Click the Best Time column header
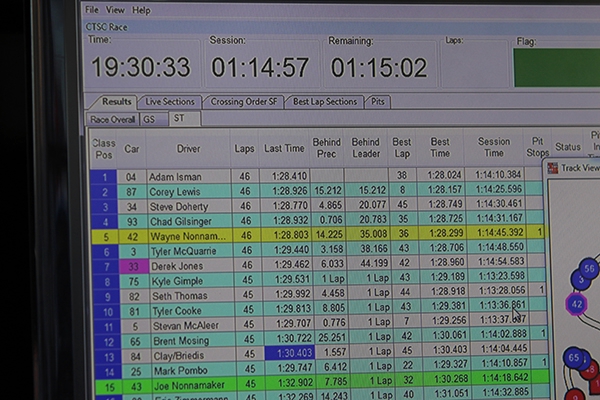Image resolution: width=600 pixels, height=400 pixels. click(440, 148)
